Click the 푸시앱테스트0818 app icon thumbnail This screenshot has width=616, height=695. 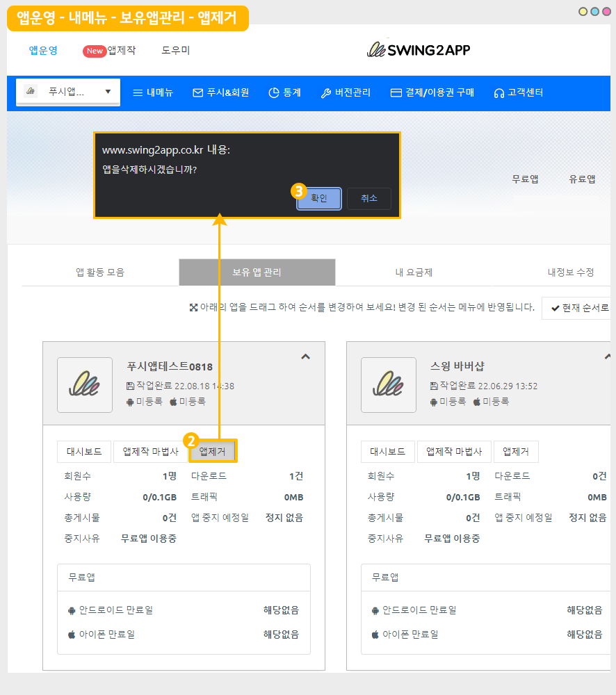(85, 385)
